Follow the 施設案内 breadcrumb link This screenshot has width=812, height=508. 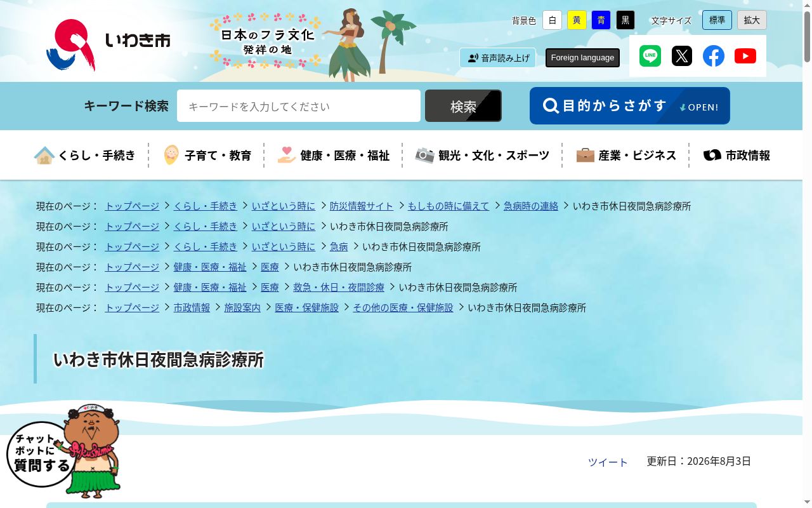click(242, 307)
